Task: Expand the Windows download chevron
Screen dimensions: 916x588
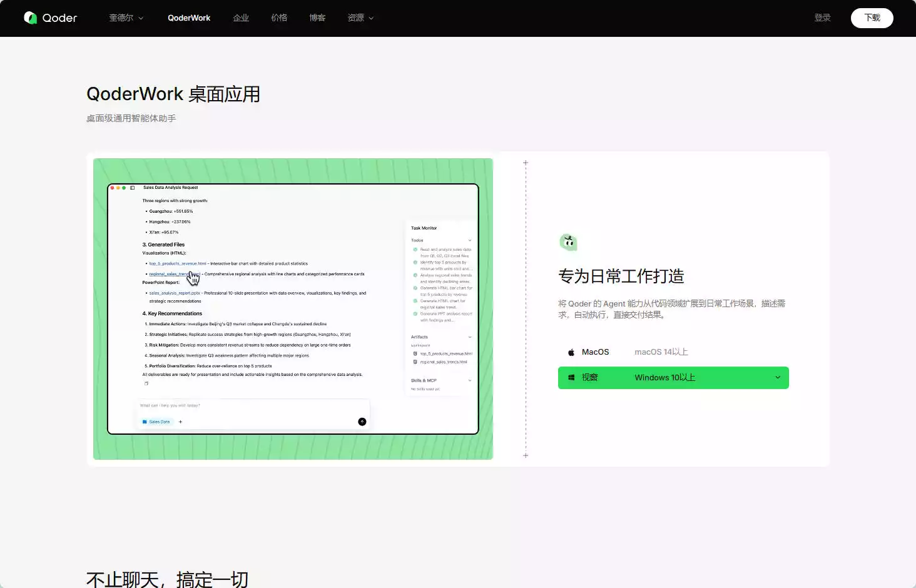Action: coord(778,377)
